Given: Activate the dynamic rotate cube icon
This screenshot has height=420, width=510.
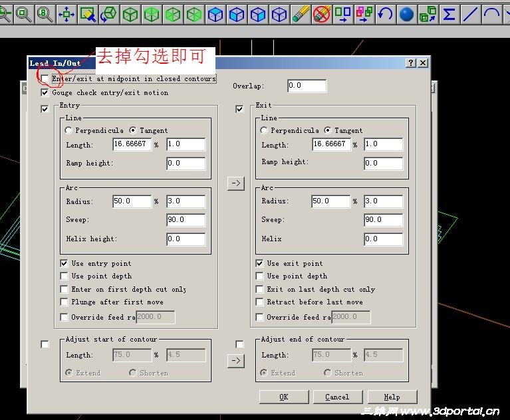Looking at the screenshot, I should [x=109, y=15].
